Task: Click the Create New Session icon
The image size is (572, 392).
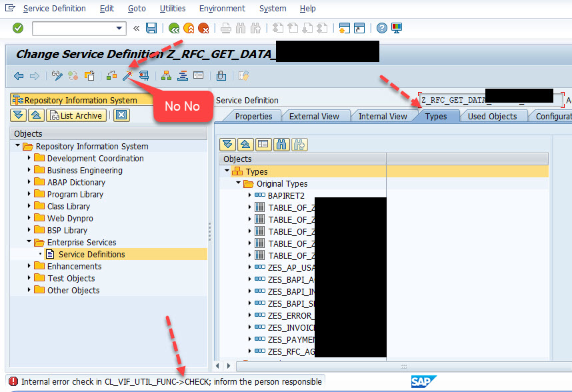Action: tap(345, 28)
